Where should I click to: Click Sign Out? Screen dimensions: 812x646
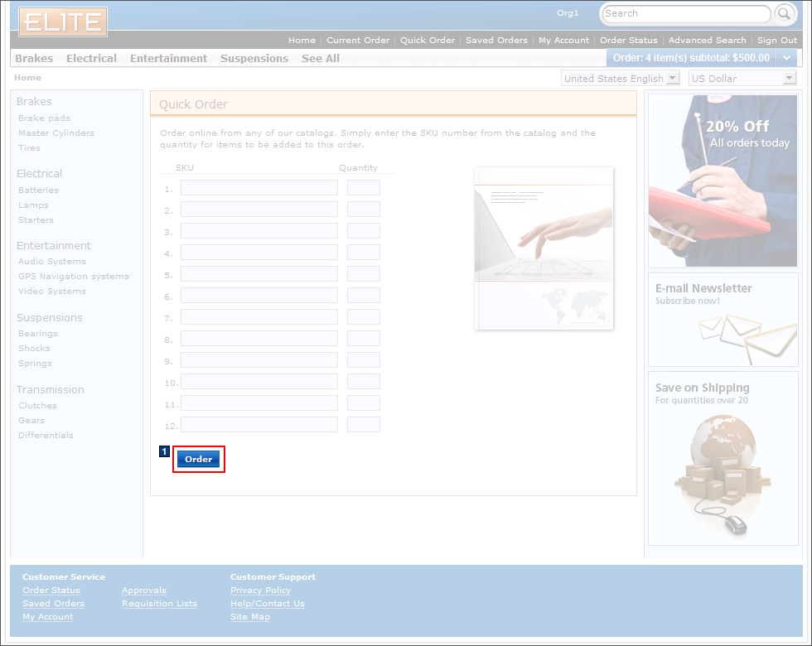tap(777, 40)
